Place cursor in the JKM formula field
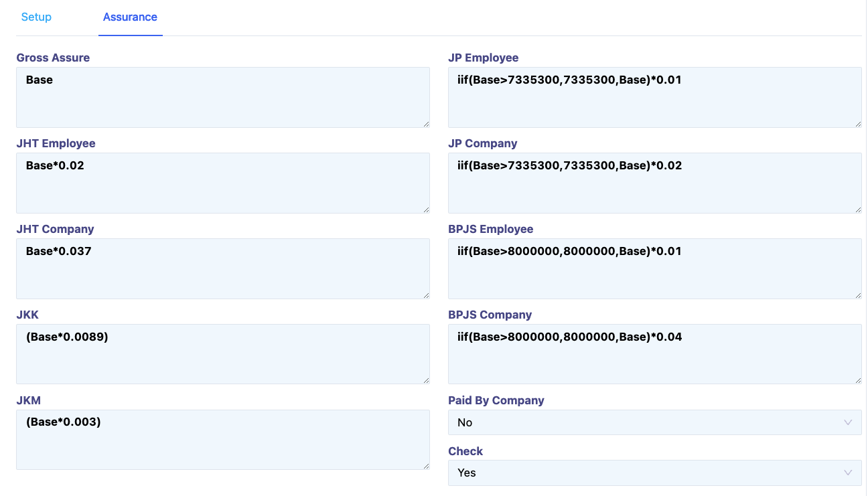868x496 pixels. (222, 440)
